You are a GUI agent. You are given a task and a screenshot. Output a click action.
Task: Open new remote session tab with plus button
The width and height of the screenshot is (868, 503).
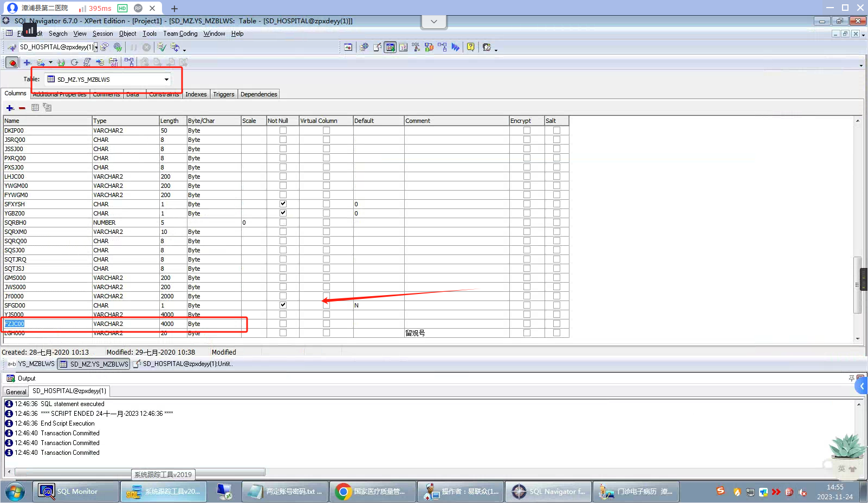(174, 8)
